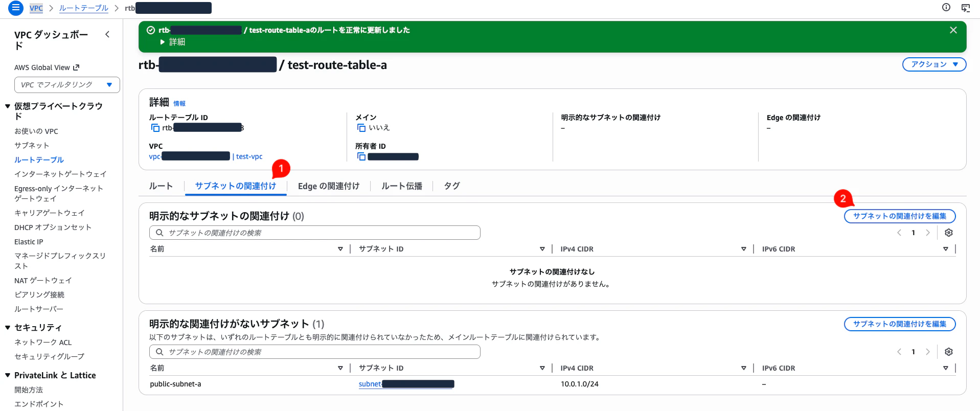Open DHCP オプションセット

click(53, 227)
